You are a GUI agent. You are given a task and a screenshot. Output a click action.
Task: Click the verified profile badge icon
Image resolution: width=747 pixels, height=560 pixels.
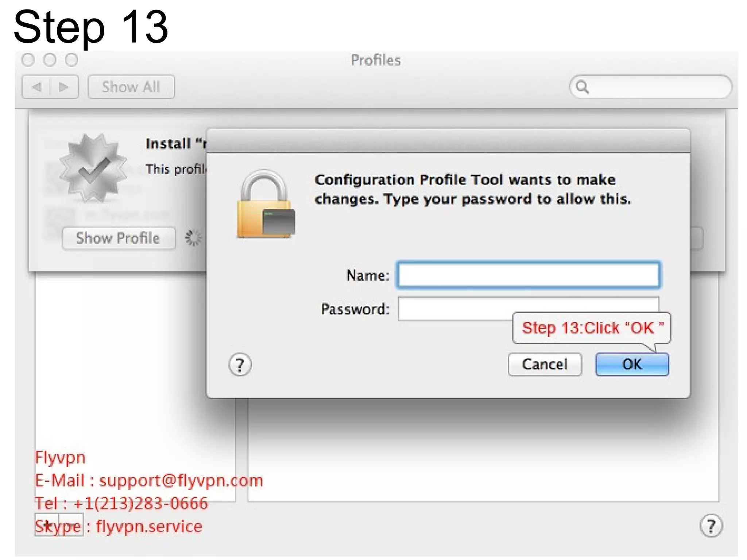[x=93, y=168]
